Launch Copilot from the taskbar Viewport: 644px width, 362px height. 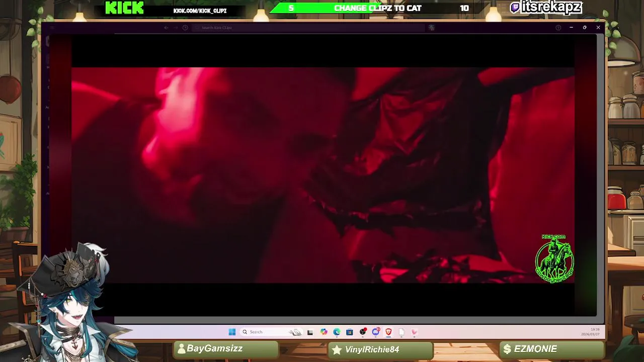pyautogui.click(x=324, y=332)
